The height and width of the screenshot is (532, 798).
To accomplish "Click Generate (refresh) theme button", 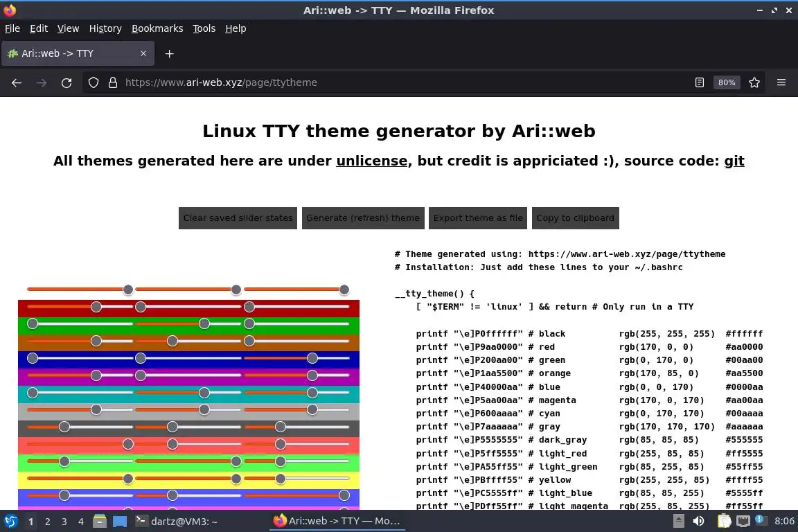I will 363,218.
